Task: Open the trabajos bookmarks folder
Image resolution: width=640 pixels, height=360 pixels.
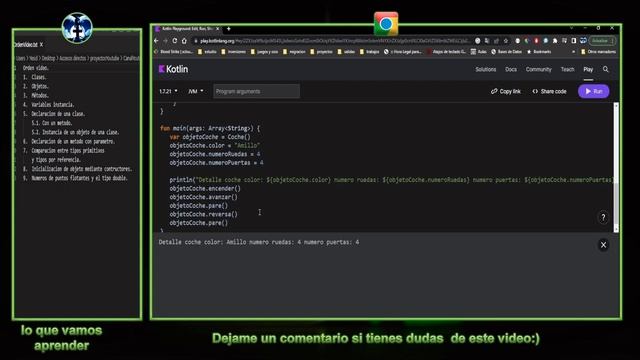Action: click(369, 52)
